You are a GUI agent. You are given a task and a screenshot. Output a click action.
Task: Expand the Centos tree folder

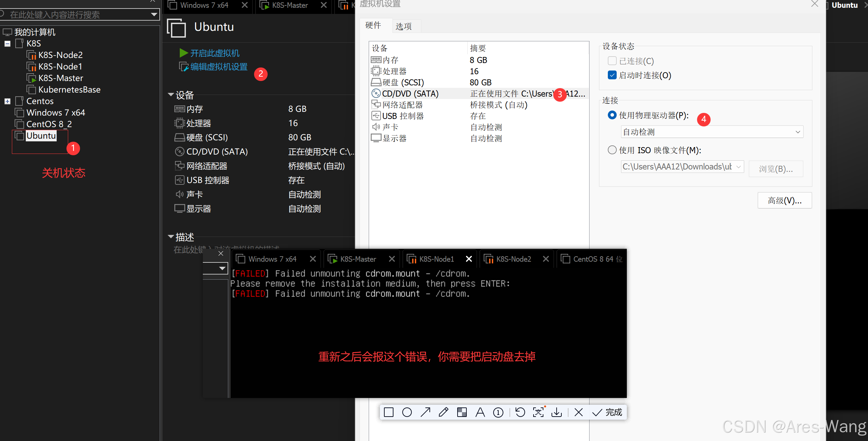tap(7, 101)
